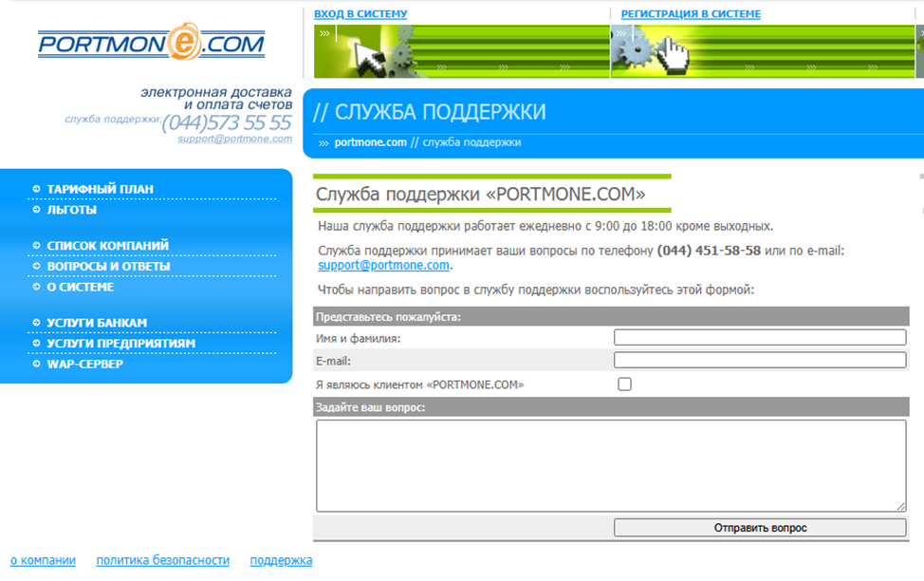
Task: Click the registration banner with hand cursor
Action: pos(763,51)
